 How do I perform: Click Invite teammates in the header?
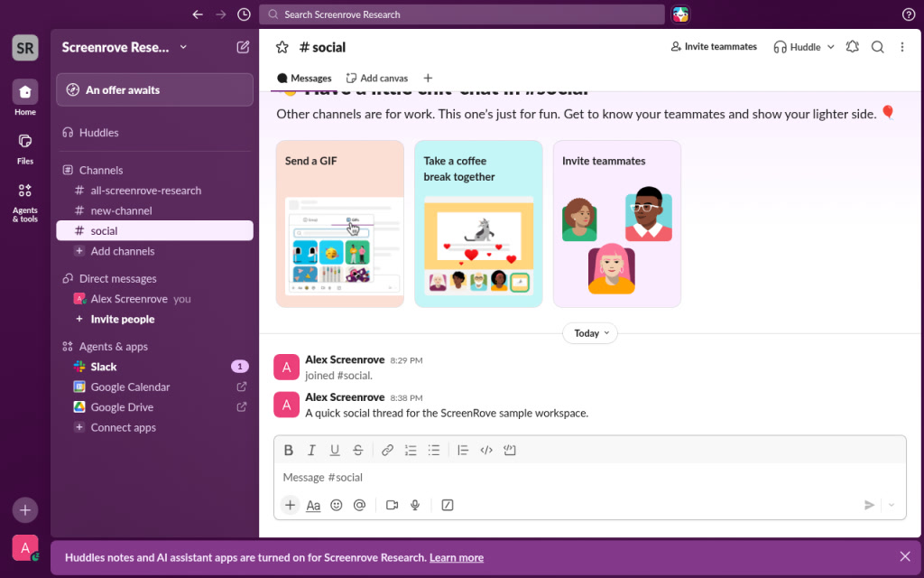(x=714, y=47)
